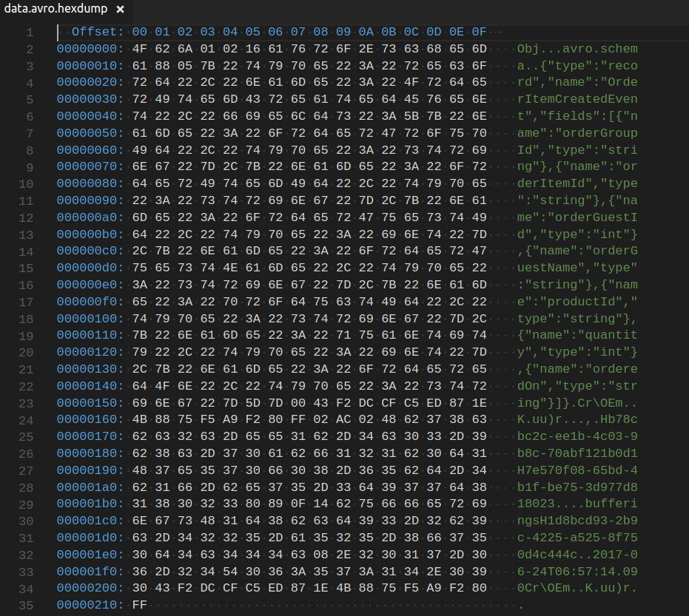The width and height of the screenshot is (689, 616).
Task: Click decoded text me":"orderGuestI
Action: pos(577,217)
